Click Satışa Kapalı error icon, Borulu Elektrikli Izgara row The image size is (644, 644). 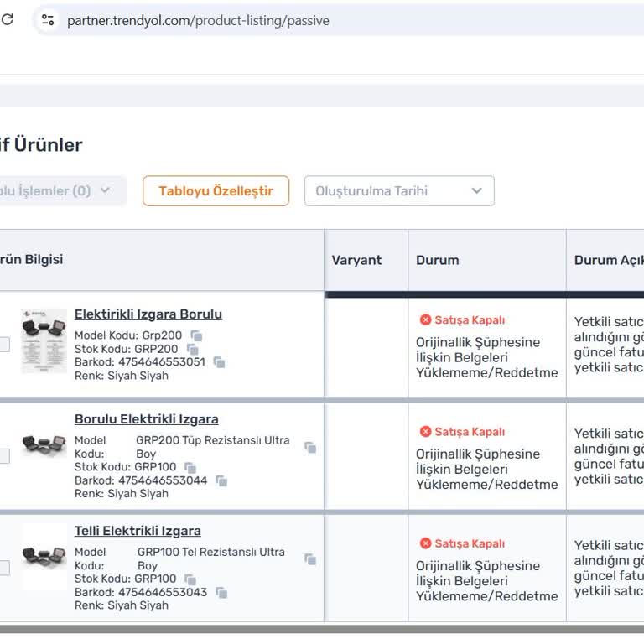coord(425,432)
